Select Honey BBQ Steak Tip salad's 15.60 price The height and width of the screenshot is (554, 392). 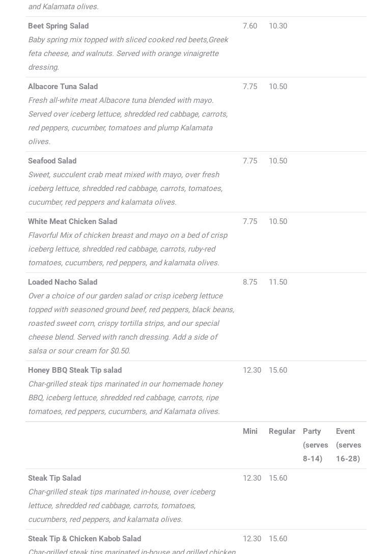(x=277, y=370)
